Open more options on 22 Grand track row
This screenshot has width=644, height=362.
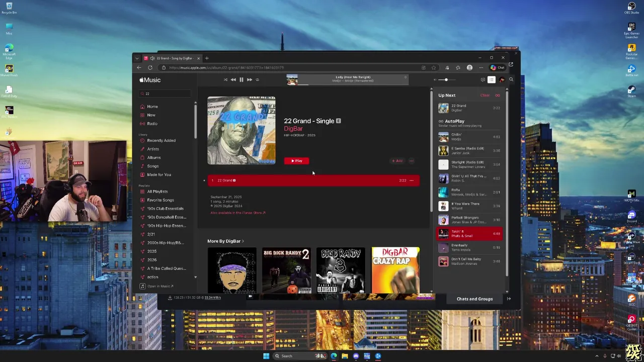pos(412,180)
